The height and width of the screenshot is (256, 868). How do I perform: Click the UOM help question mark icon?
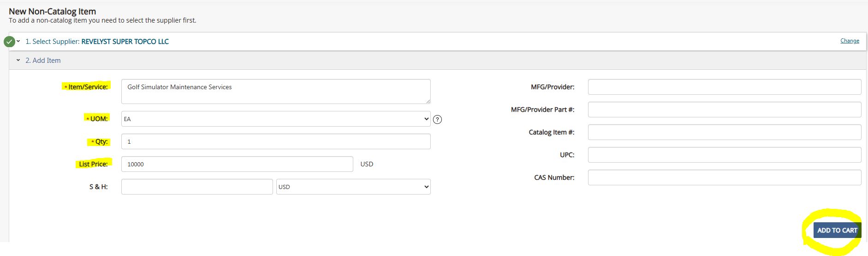click(x=438, y=119)
